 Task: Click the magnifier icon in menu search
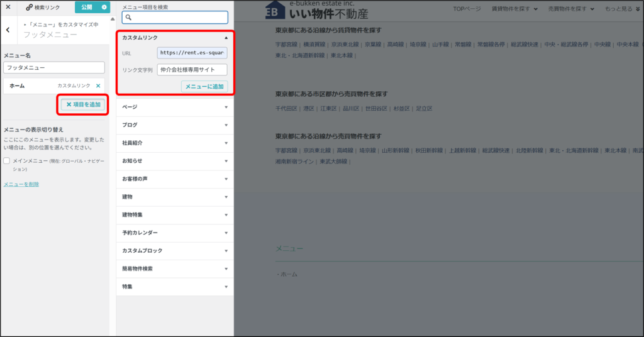[x=128, y=18]
